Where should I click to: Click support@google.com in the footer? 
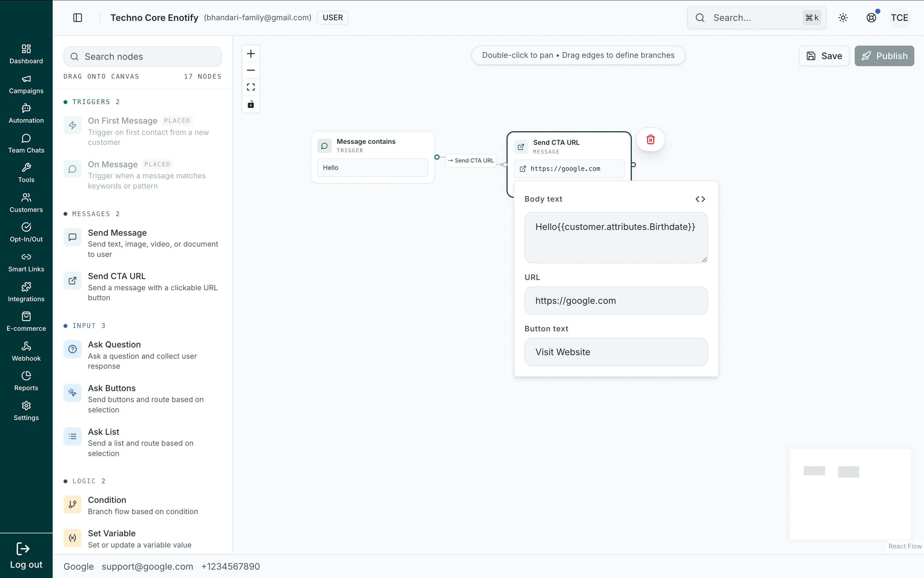[x=147, y=566]
